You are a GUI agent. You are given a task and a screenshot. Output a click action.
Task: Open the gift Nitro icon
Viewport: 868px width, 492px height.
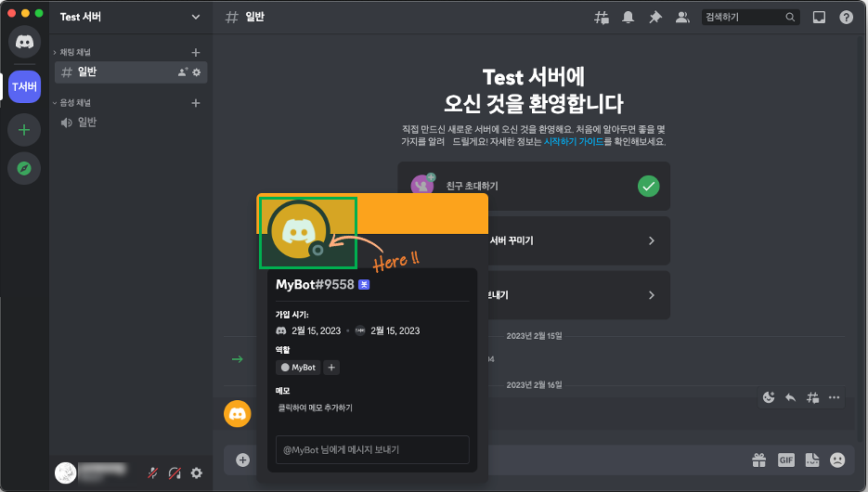point(759,460)
